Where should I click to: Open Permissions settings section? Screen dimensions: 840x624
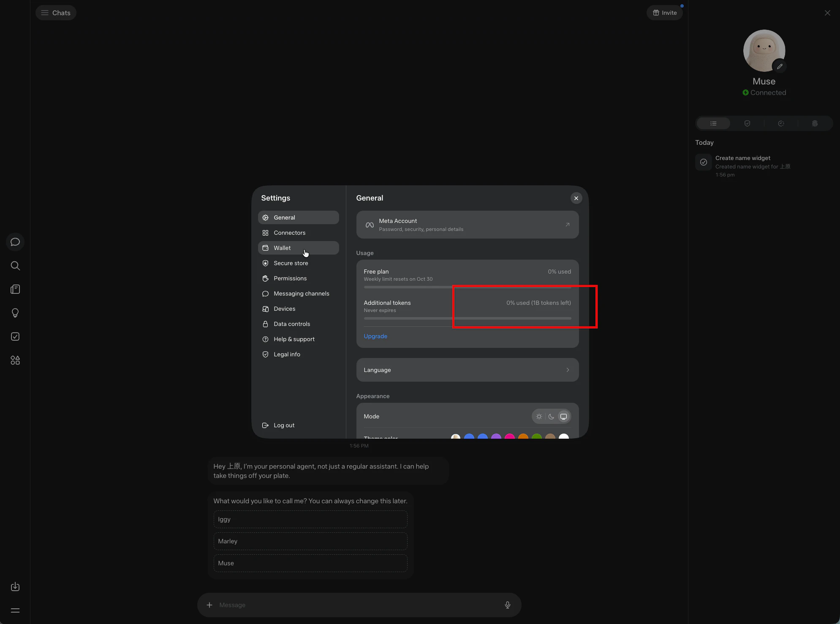point(299,278)
